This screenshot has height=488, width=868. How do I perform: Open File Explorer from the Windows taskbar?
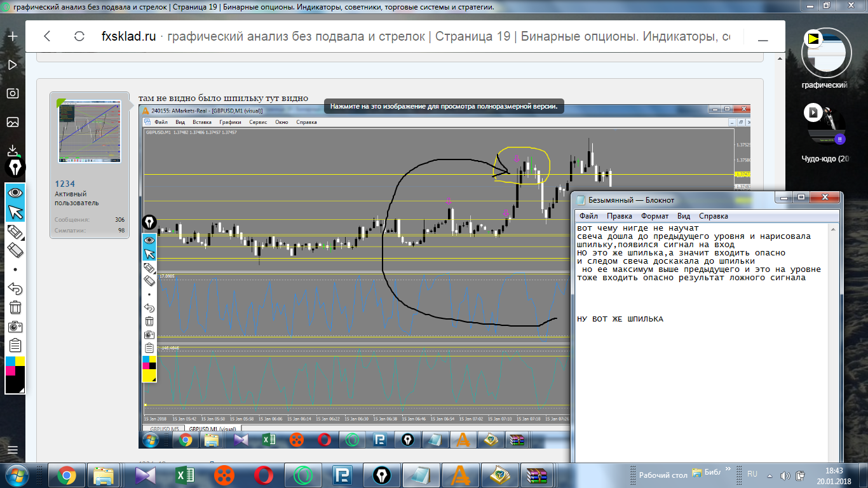[103, 475]
